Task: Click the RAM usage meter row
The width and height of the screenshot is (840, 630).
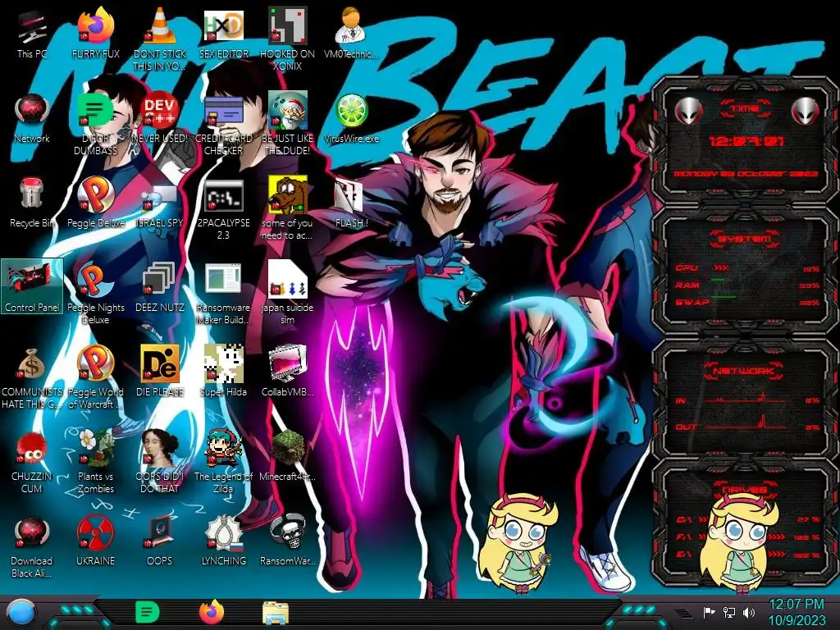Action: [746, 285]
